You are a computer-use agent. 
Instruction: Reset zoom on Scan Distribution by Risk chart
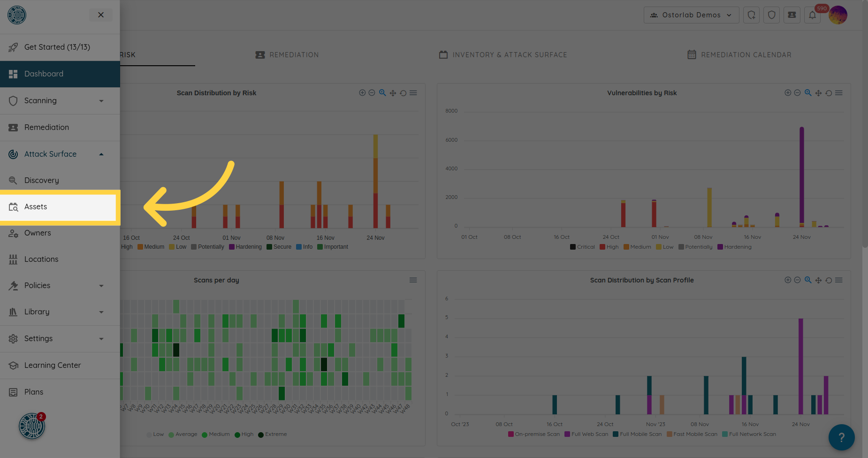[403, 93]
